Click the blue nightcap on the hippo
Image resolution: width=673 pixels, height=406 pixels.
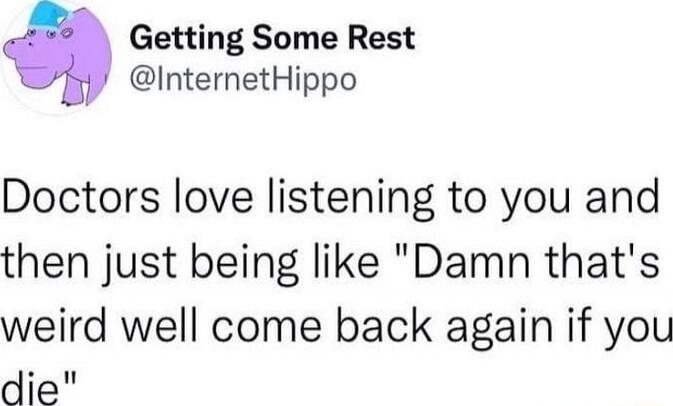tap(48, 15)
